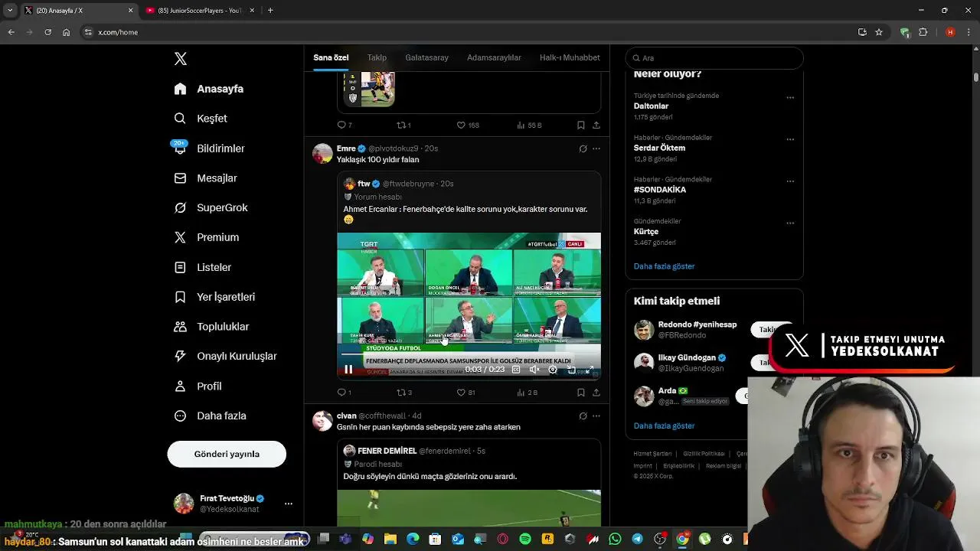Viewport: 980px width, 551px height.
Task: Switch to Halk-ı Muhabbet tab
Action: click(570, 57)
